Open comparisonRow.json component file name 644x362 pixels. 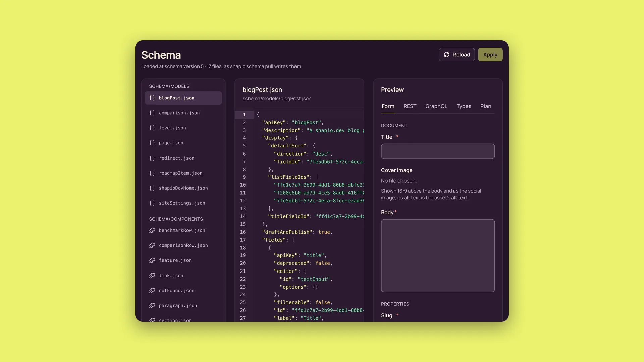[x=183, y=246]
